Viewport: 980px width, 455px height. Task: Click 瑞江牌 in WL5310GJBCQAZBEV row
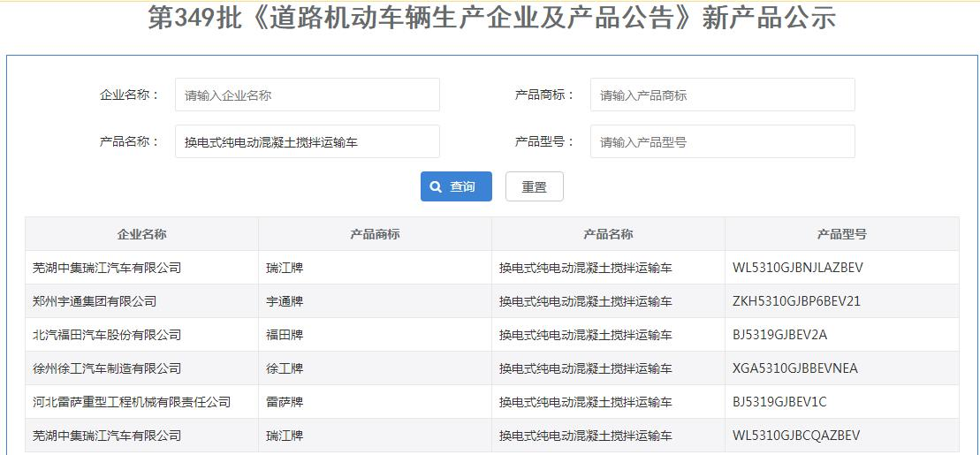285,435
